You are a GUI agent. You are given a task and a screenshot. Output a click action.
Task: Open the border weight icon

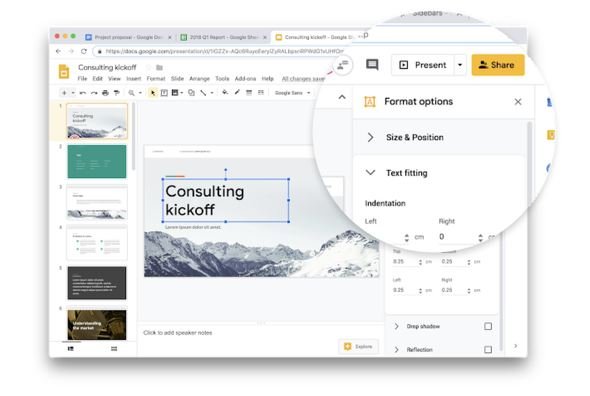coord(249,92)
